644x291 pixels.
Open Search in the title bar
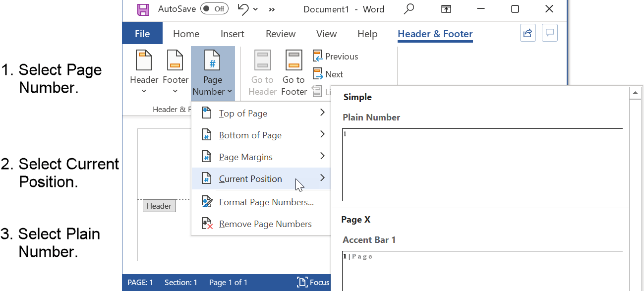pyautogui.click(x=409, y=9)
